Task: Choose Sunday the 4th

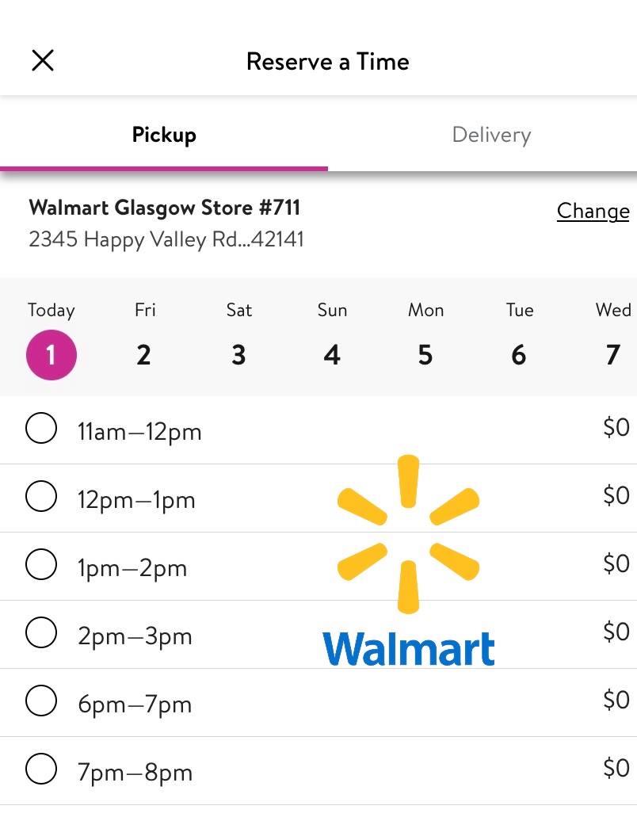Action: (332, 354)
